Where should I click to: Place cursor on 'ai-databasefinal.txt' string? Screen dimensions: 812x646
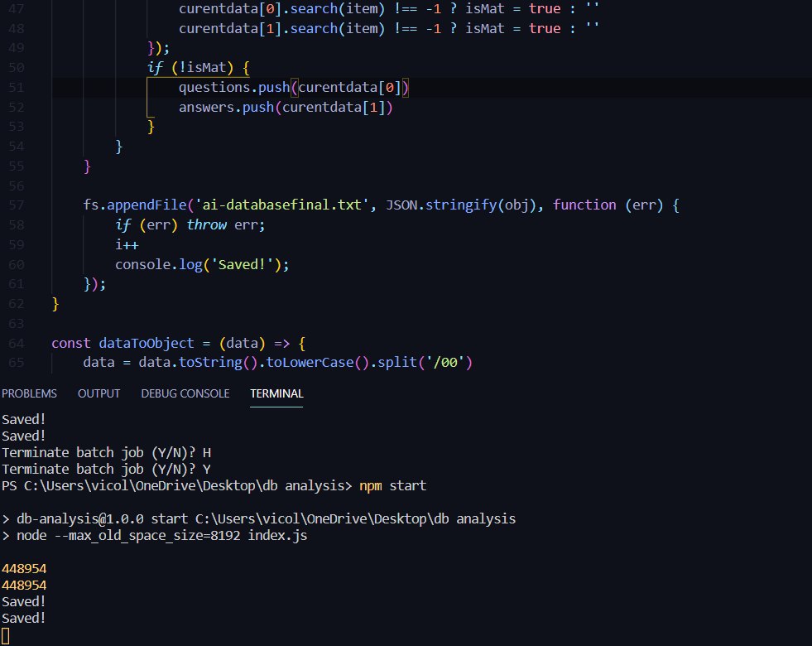281,205
